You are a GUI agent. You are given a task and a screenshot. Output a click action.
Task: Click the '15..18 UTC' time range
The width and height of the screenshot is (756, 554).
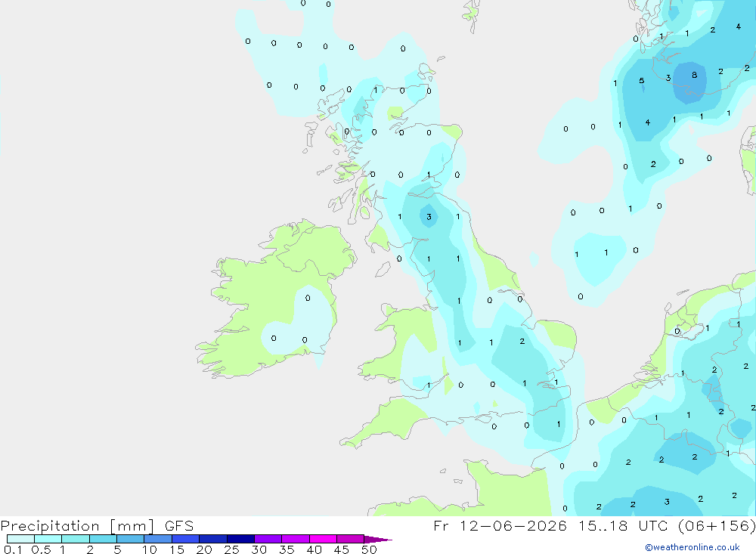[624, 525]
